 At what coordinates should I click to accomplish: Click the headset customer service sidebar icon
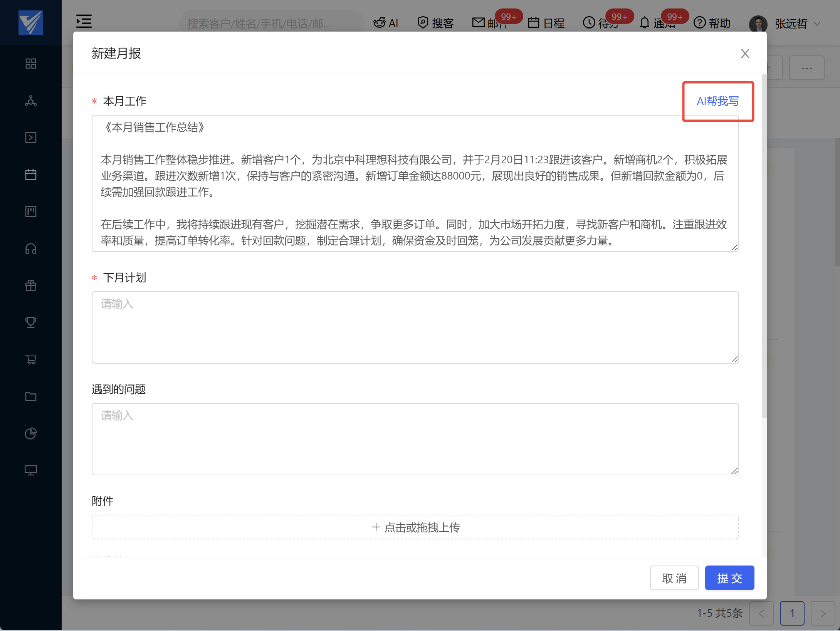[x=31, y=248]
